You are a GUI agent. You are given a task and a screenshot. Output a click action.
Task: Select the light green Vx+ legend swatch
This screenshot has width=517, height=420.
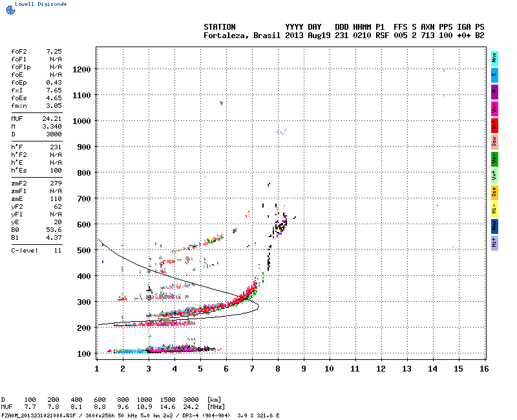point(494,176)
